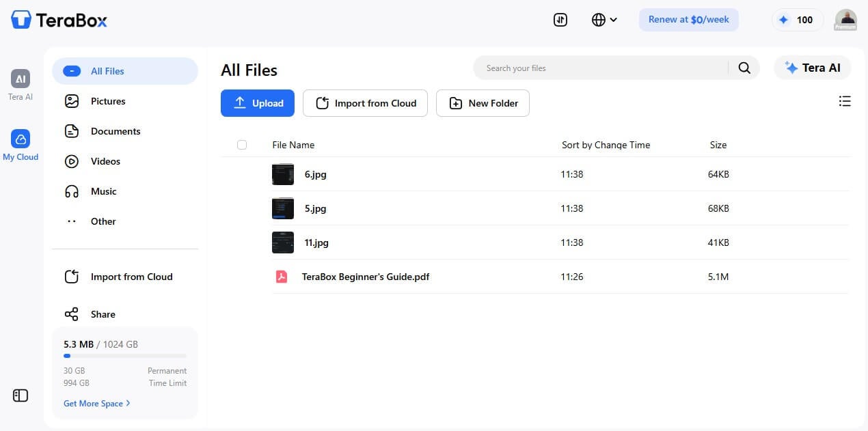
Task: Click the 5.1M size value
Action: (x=718, y=277)
